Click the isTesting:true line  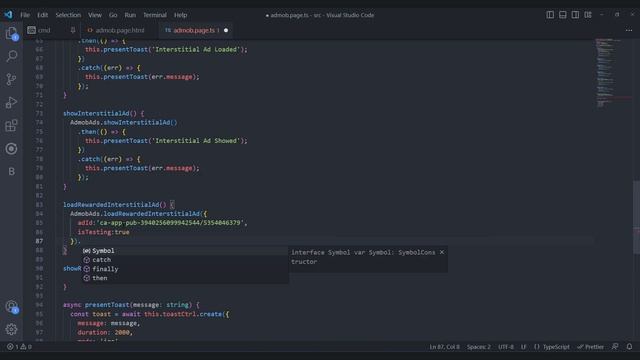tap(103, 232)
